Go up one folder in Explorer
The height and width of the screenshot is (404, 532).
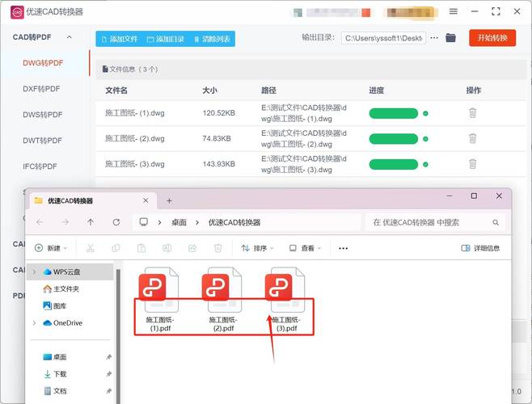(x=91, y=222)
